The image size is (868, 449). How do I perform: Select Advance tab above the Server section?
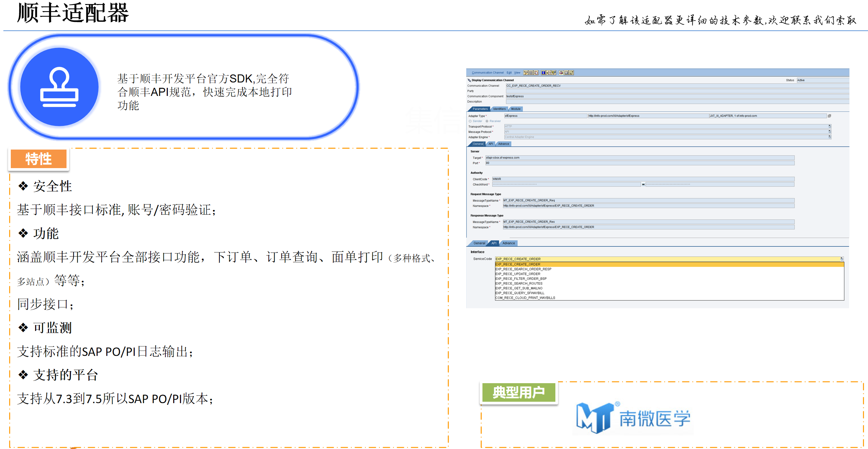click(x=503, y=144)
